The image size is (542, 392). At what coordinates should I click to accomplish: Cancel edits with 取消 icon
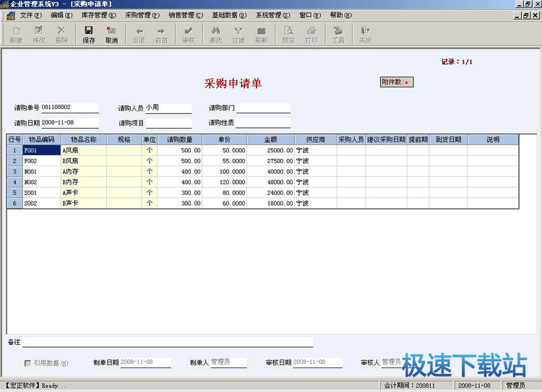click(111, 35)
